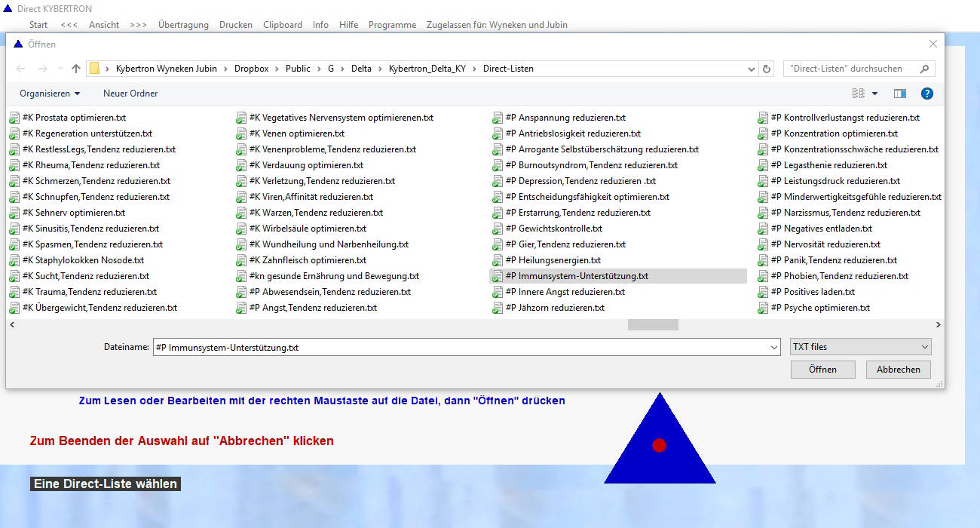Open the Organisieren dropdown menu
980x528 pixels.
[x=50, y=94]
